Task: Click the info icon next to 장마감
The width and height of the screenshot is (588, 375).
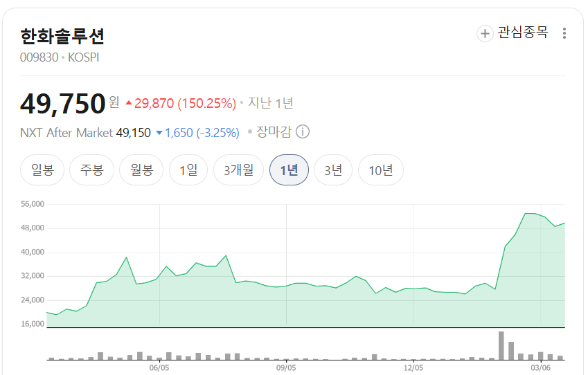Action: pyautogui.click(x=303, y=132)
